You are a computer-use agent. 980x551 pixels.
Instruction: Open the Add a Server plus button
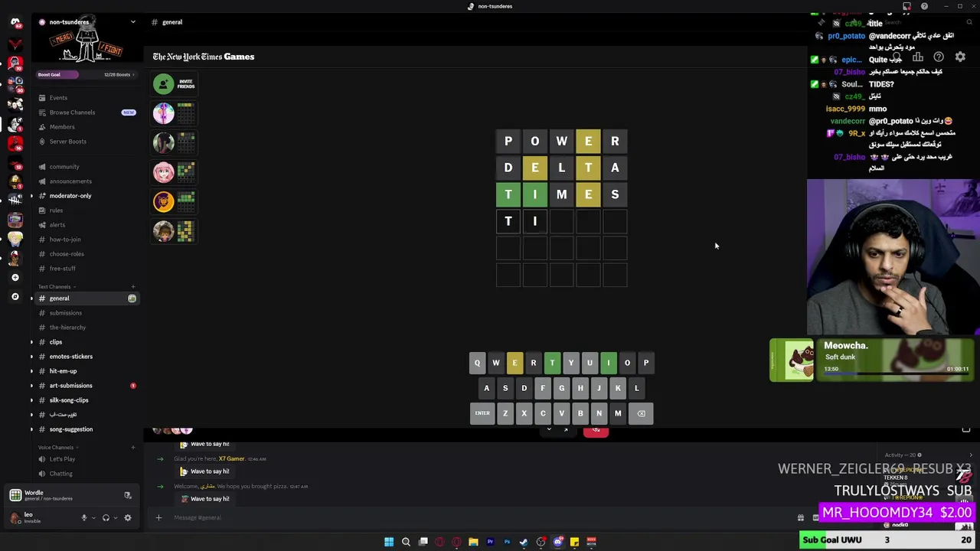pyautogui.click(x=15, y=277)
